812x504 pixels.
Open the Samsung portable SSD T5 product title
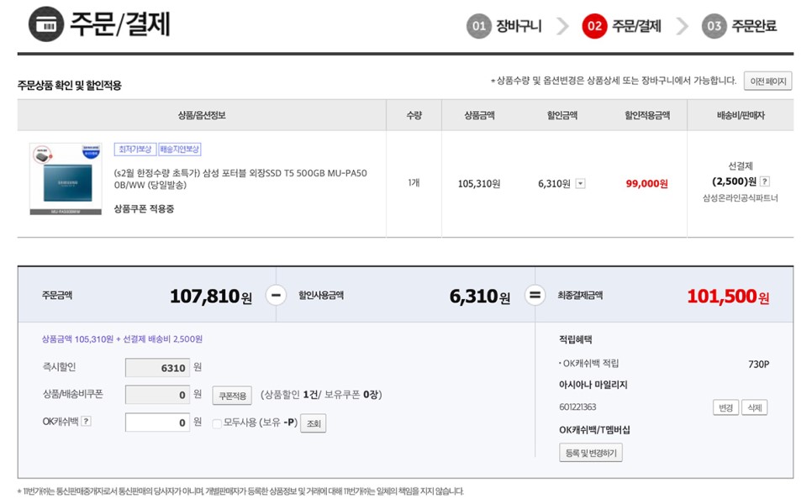[240, 179]
